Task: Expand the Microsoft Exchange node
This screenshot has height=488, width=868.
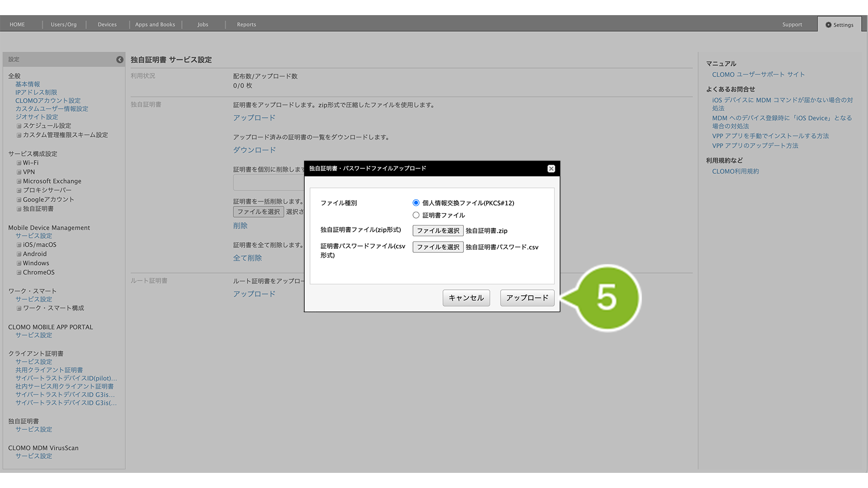Action: pyautogui.click(x=19, y=182)
